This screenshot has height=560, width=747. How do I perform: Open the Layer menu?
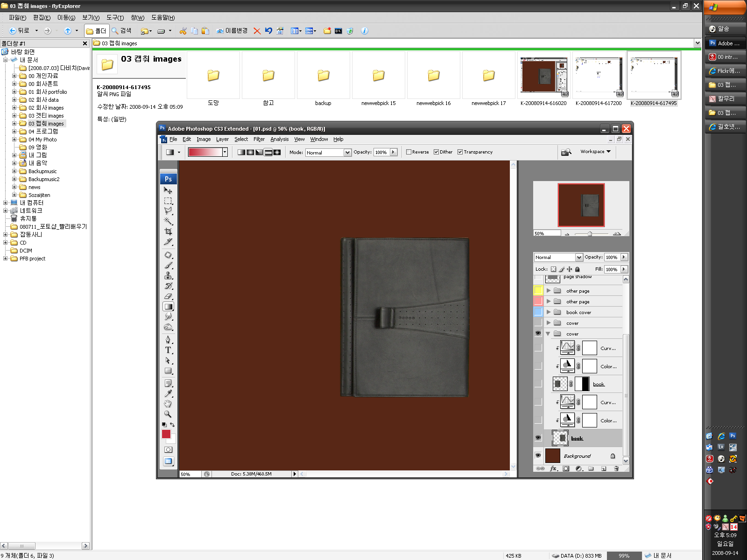click(222, 139)
